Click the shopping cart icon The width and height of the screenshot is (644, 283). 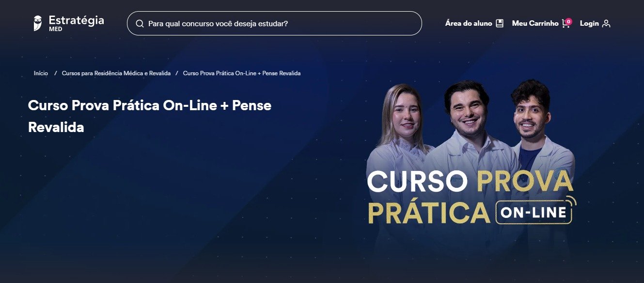tap(565, 24)
